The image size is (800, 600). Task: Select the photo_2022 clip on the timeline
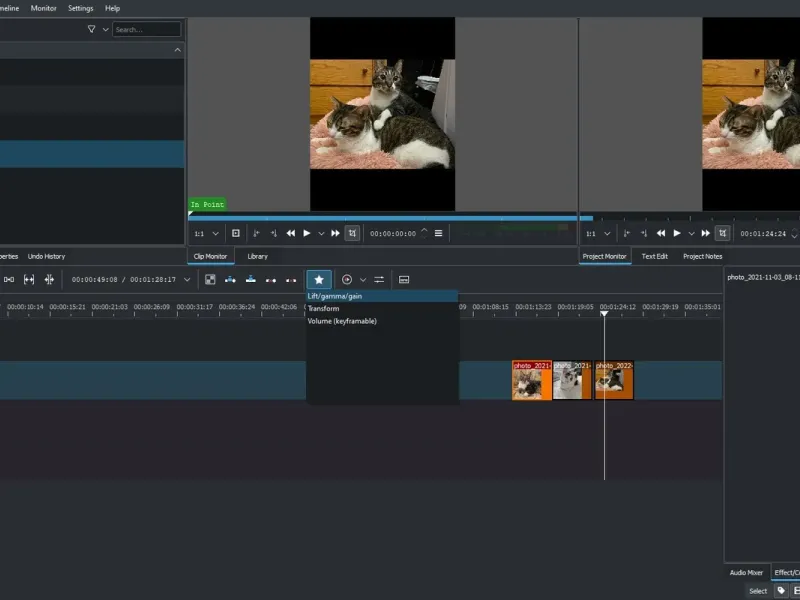pos(614,380)
